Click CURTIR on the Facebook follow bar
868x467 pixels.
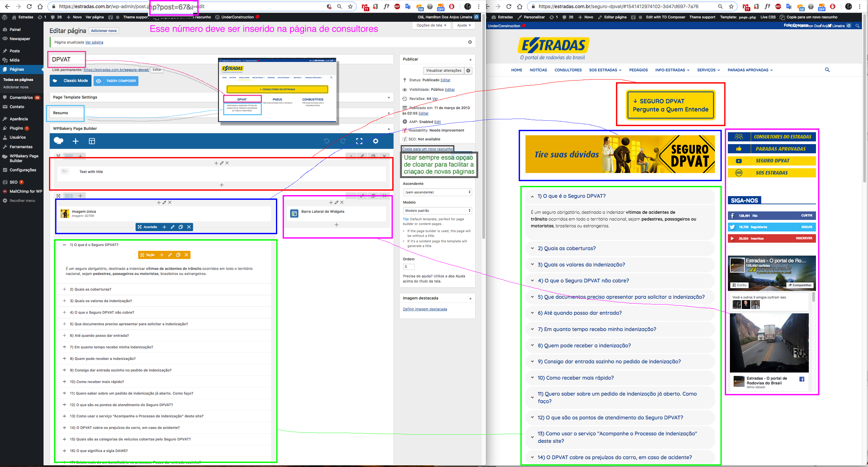806,215
